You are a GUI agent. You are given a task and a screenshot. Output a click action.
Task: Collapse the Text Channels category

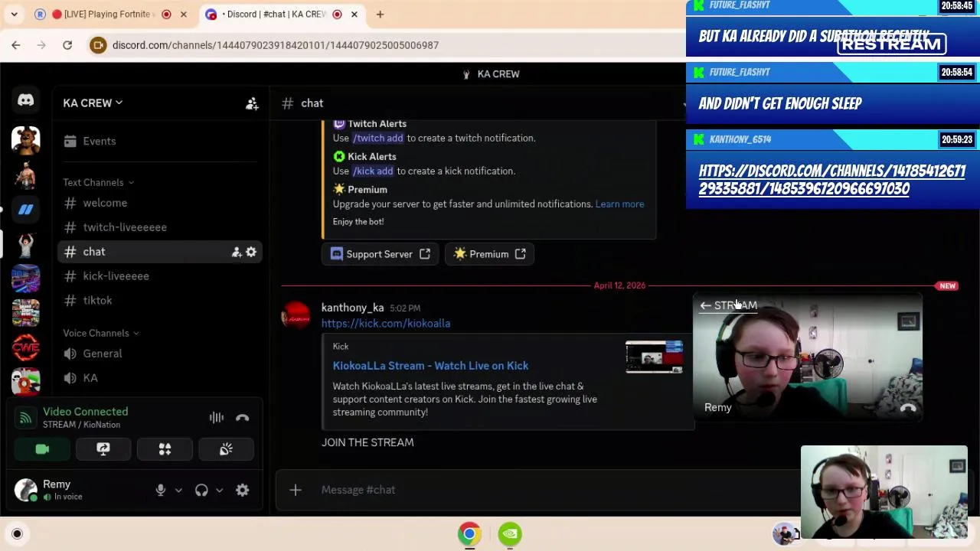click(x=99, y=182)
